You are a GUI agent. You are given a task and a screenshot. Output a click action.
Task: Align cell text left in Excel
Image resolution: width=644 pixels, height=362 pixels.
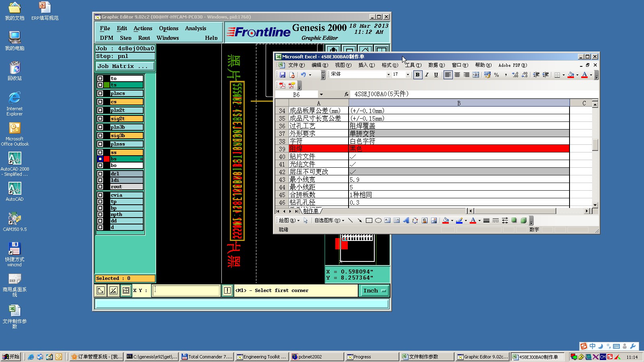pos(448,75)
